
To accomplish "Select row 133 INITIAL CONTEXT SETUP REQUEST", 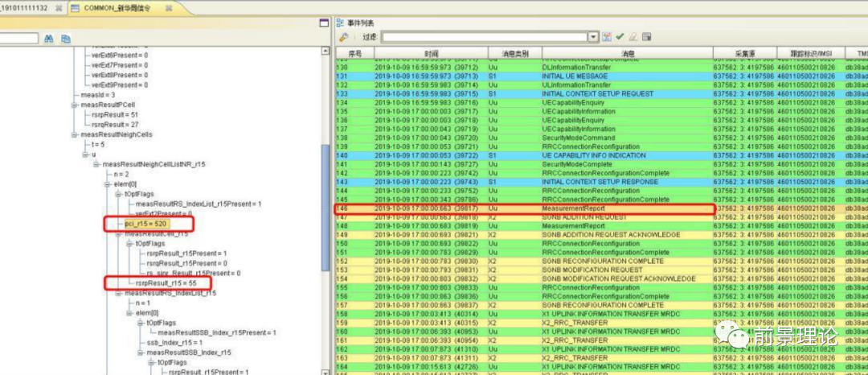I will coord(602,93).
